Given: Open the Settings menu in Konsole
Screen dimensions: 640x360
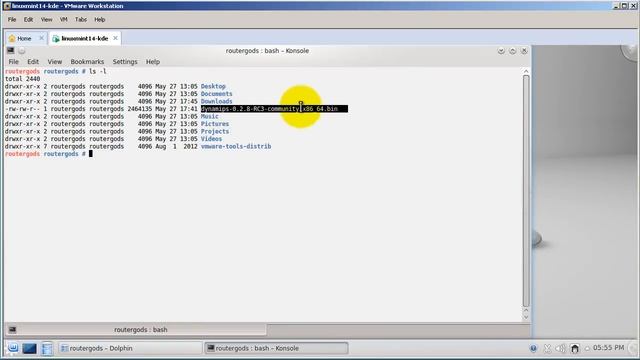Looking at the screenshot, I should (x=125, y=62).
